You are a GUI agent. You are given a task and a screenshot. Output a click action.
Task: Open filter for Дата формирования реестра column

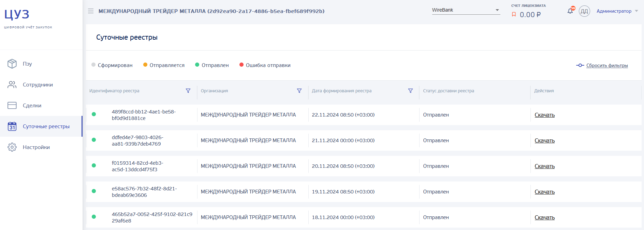point(410,91)
